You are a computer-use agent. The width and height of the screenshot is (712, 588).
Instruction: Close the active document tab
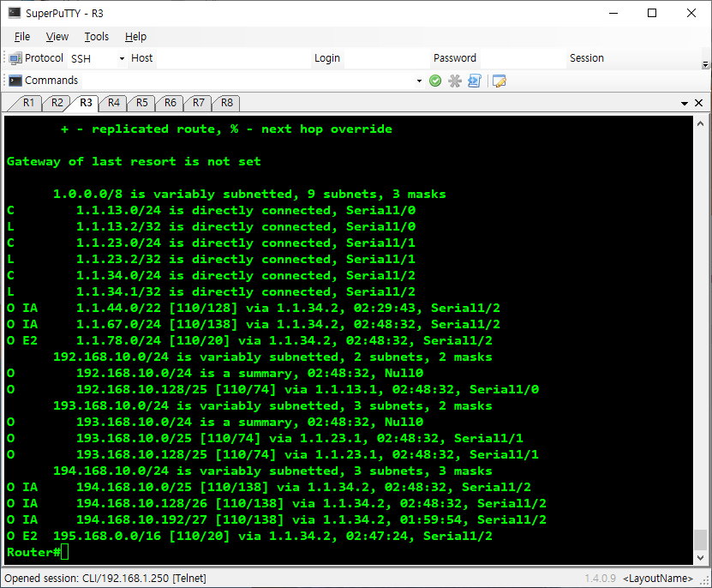tap(699, 103)
